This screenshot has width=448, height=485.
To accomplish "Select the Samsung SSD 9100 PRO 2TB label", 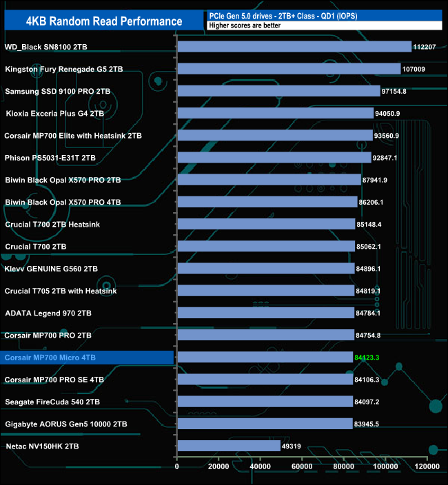I will [x=57, y=91].
